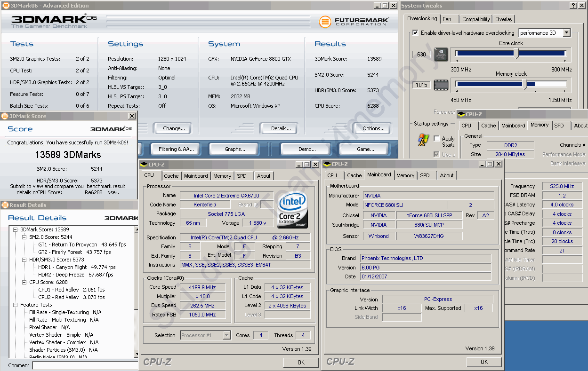Screen dimensions: 588x371
Task: Click the Memory clock slider handle
Action: coord(525,85)
